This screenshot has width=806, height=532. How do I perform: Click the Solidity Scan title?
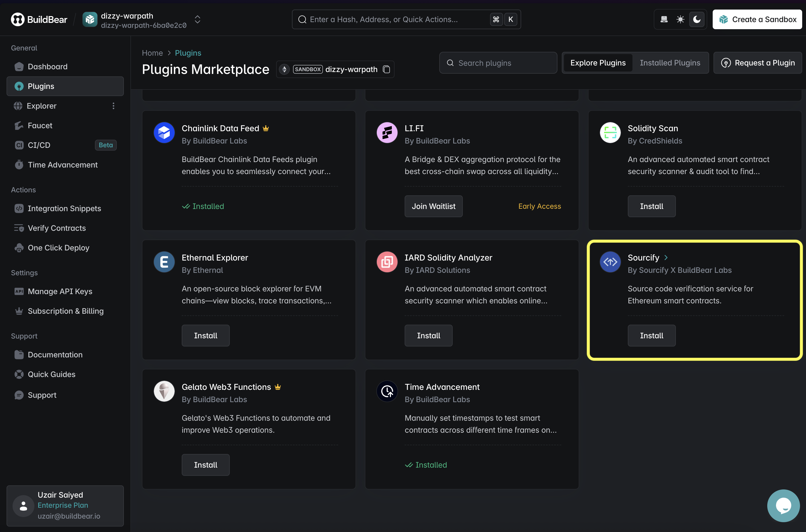point(653,128)
